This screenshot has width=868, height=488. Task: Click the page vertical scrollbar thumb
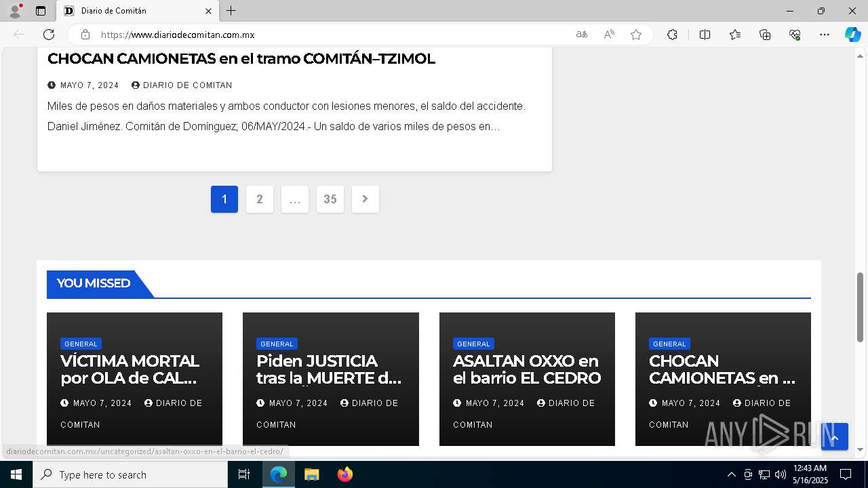(861, 307)
